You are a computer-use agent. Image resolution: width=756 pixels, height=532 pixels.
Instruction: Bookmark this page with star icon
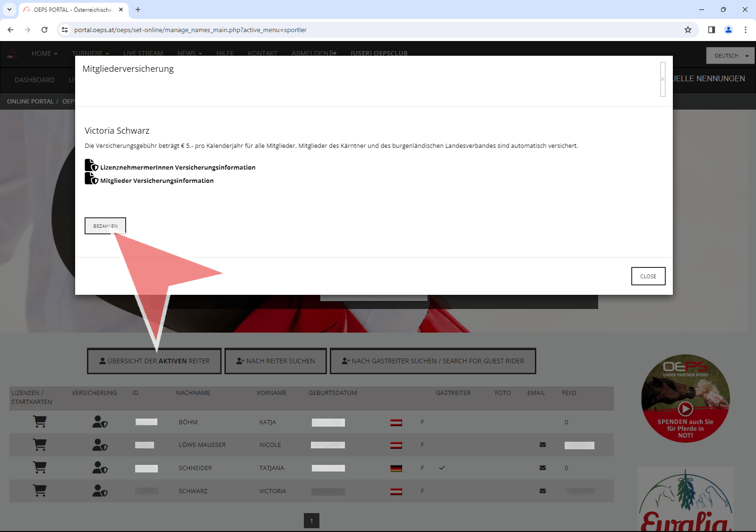coord(688,30)
